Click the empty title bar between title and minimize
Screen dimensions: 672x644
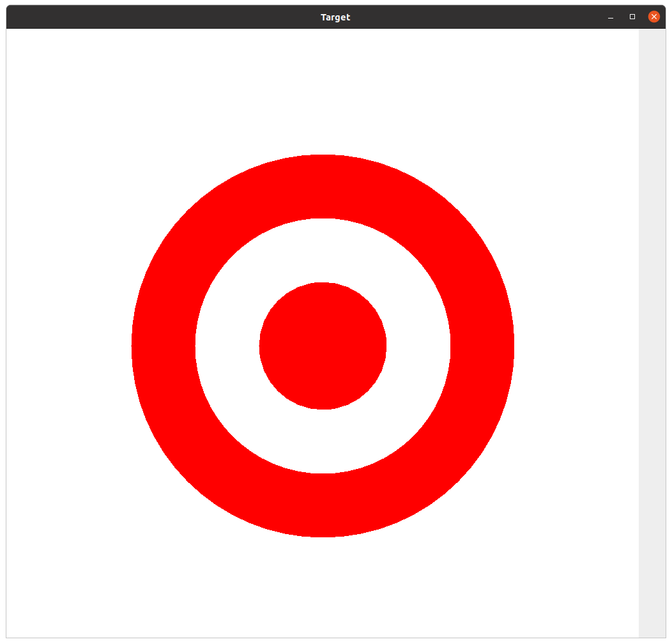pyautogui.click(x=479, y=17)
